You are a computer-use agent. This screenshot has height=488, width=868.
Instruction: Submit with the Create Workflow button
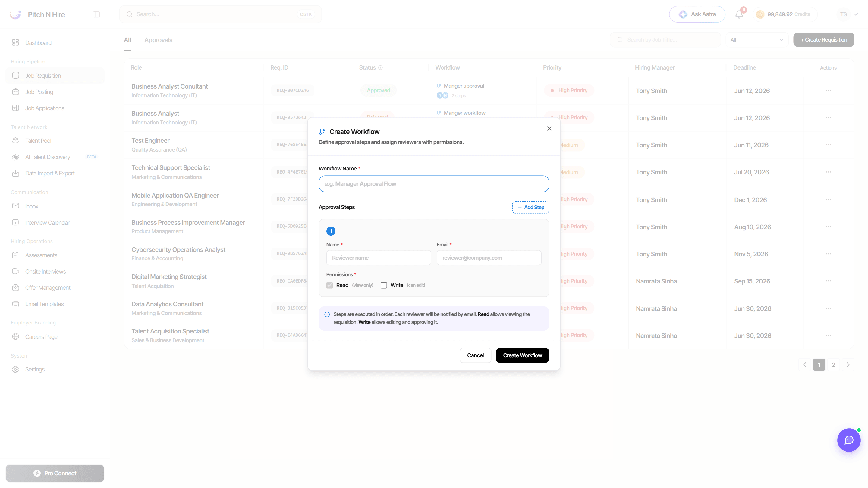pos(522,355)
